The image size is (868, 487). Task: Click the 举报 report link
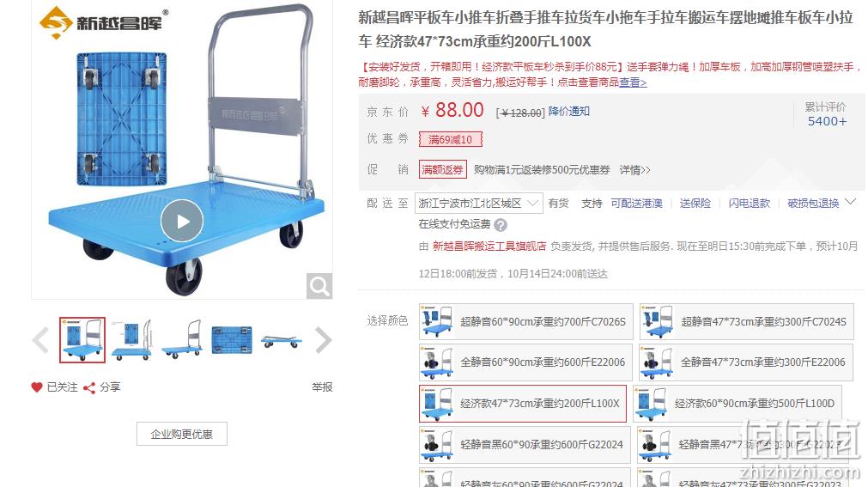coord(322,387)
